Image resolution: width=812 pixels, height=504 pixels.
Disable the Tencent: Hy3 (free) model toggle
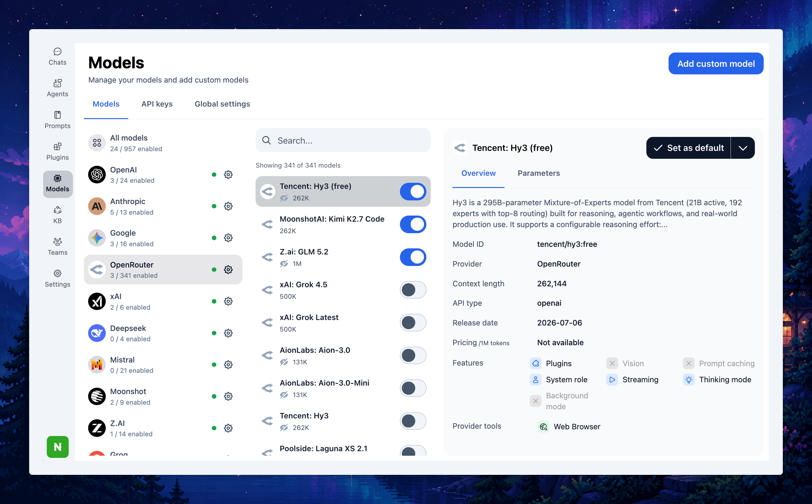pyautogui.click(x=413, y=192)
